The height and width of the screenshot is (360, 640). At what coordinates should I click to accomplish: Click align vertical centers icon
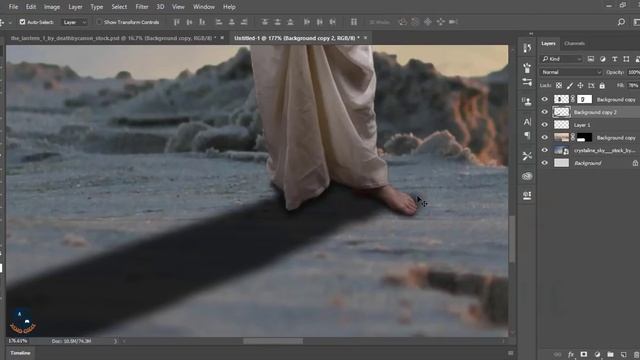(x=189, y=22)
